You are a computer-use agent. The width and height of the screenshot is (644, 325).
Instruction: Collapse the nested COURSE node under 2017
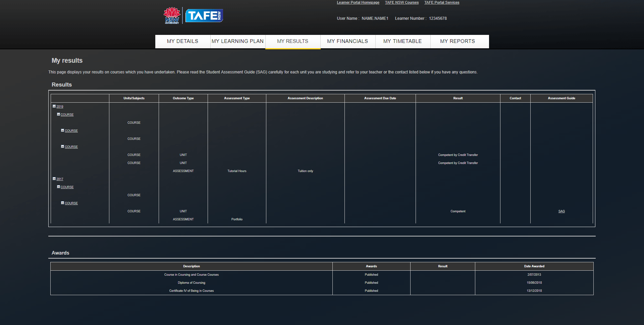click(x=62, y=203)
